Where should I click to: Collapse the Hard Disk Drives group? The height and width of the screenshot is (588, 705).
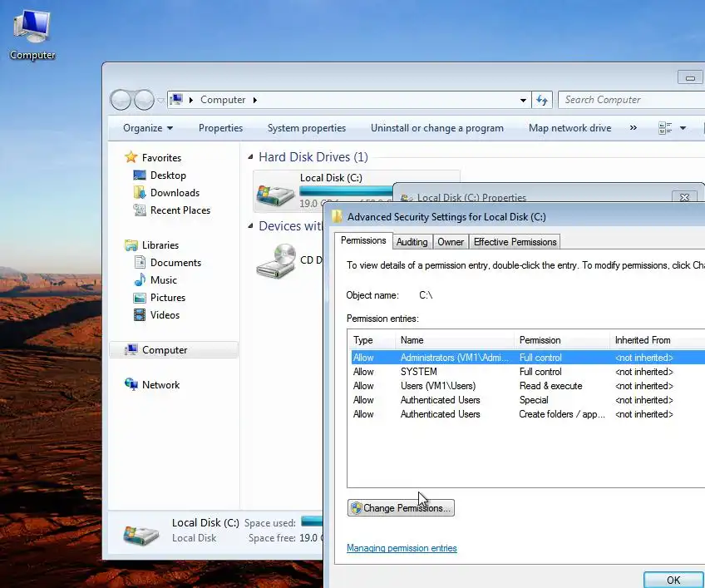coord(250,157)
